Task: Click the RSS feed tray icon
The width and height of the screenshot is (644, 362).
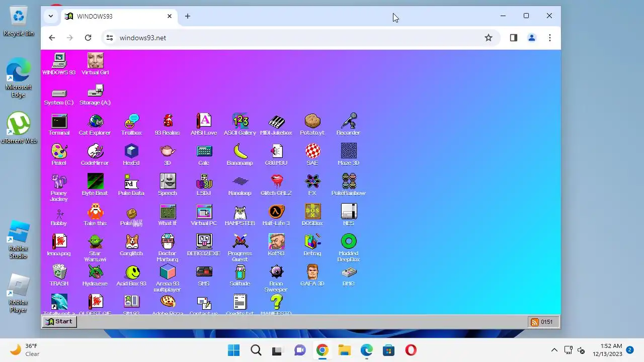Action: 534,322
